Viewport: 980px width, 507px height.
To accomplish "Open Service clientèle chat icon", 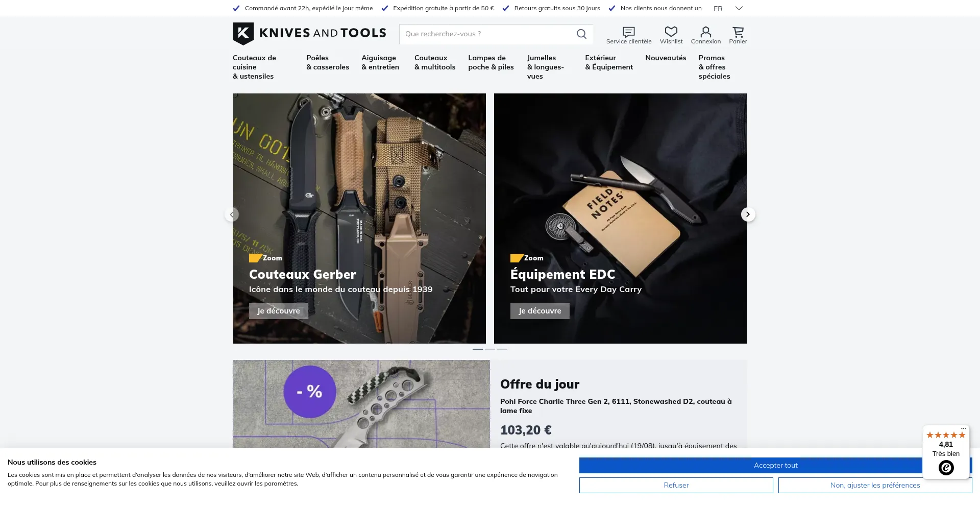I will (x=629, y=32).
